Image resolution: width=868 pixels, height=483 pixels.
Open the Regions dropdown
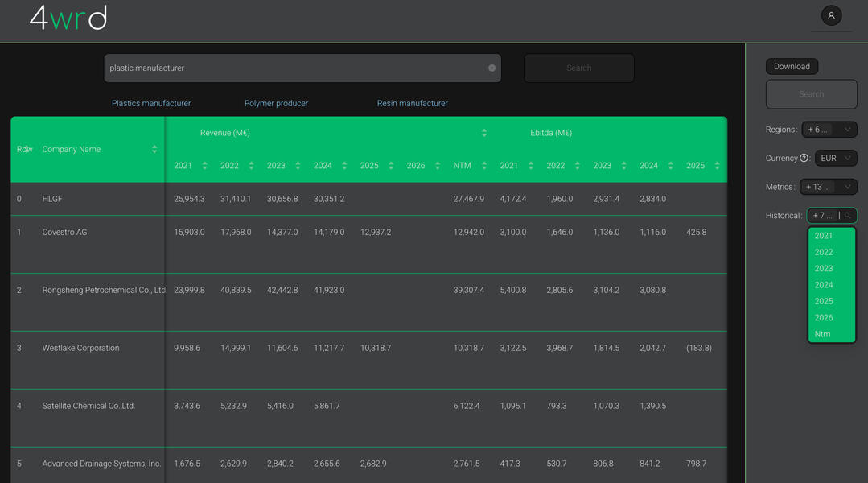829,129
